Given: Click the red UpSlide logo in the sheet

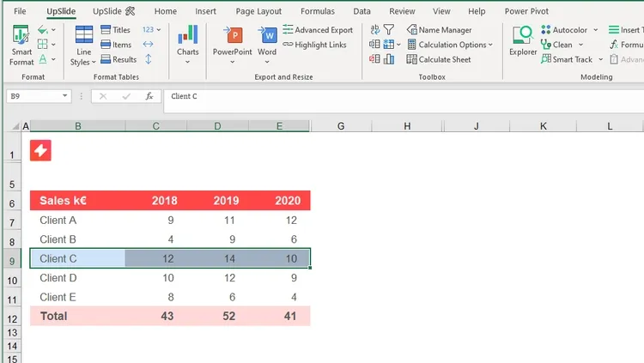Looking at the screenshot, I should (40, 150).
